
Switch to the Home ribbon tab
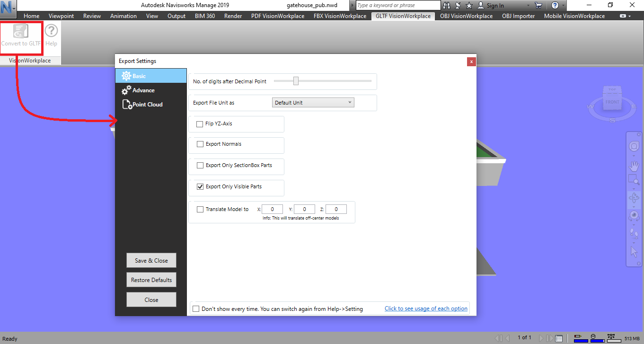(32, 16)
